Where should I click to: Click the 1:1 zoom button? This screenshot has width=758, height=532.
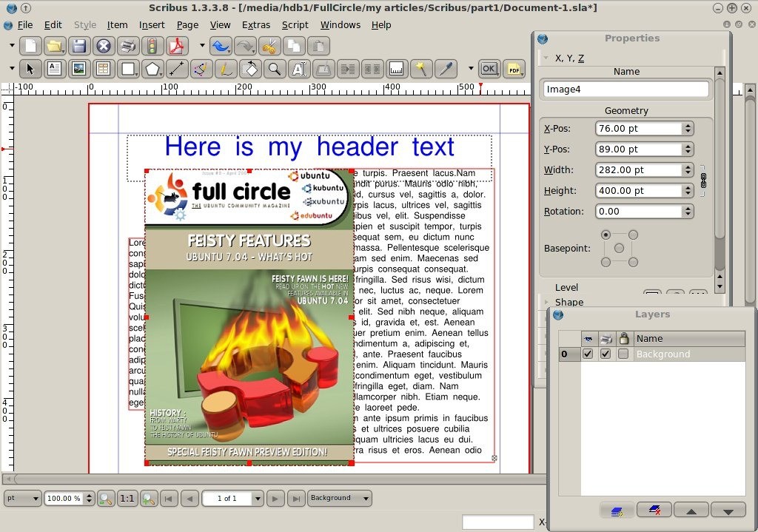pyautogui.click(x=127, y=498)
